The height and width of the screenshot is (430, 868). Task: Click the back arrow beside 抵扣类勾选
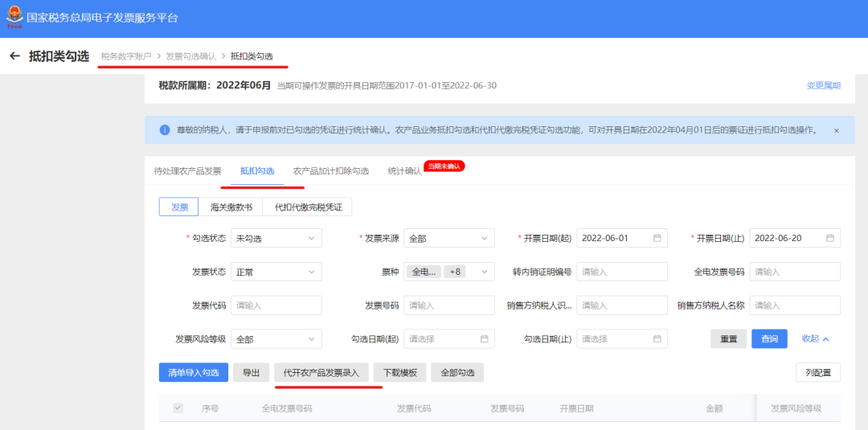(14, 56)
